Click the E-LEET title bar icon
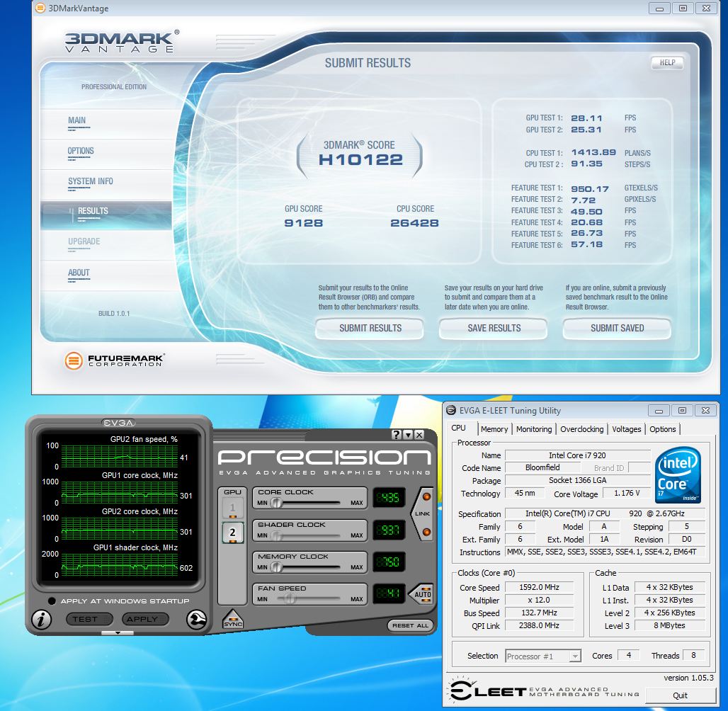Image resolution: width=728 pixels, height=711 pixels. [x=451, y=410]
